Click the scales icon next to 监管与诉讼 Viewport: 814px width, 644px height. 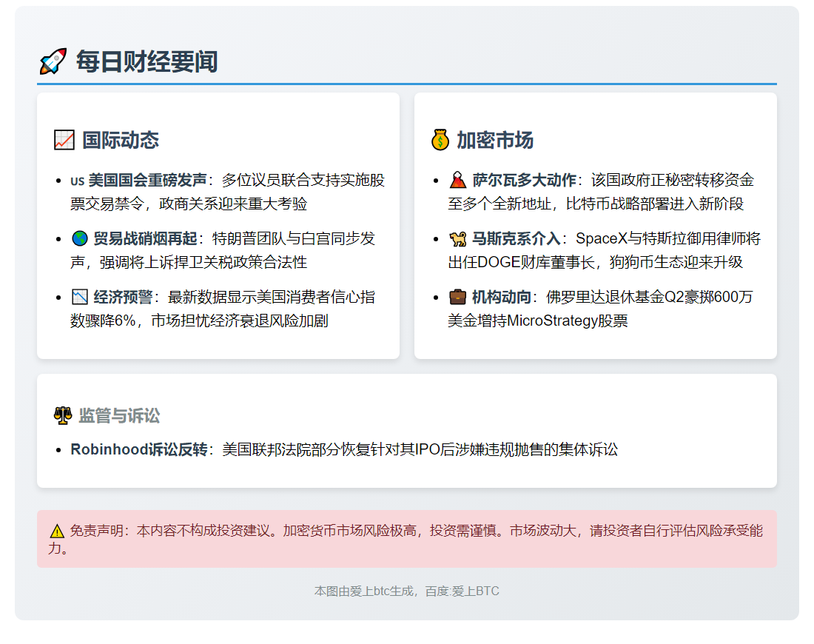(61, 415)
